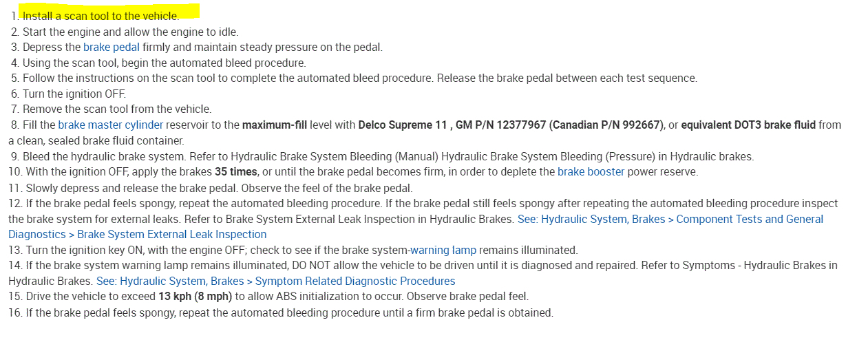Image resolution: width=868 pixels, height=340 pixels.
Task: Follow the "warning lamp" link in step 13
Action: pyautogui.click(x=443, y=250)
